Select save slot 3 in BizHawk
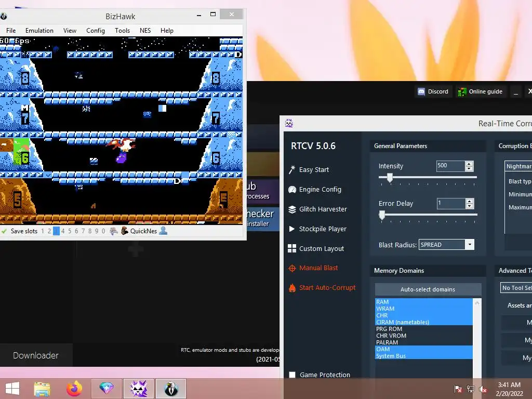Image resolution: width=532 pixels, height=399 pixels. [56, 231]
